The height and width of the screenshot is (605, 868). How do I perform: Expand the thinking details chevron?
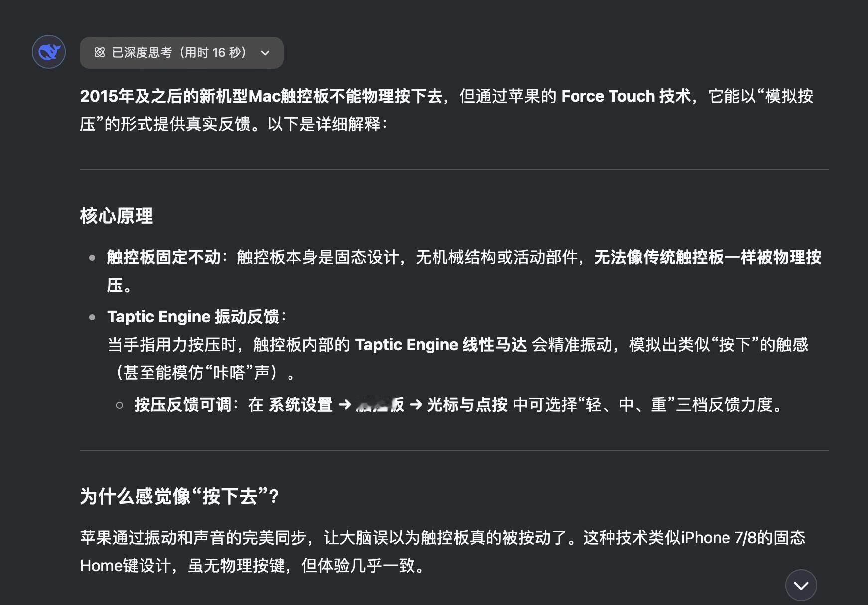(x=265, y=53)
